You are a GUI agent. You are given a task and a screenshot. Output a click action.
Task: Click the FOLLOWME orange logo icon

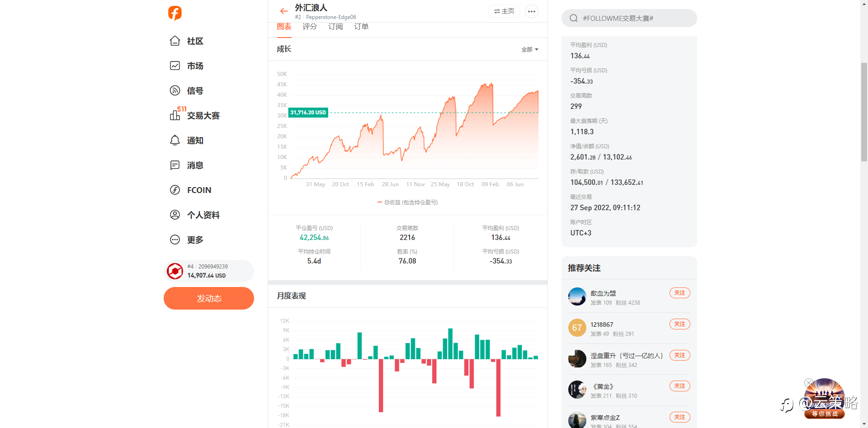point(175,13)
